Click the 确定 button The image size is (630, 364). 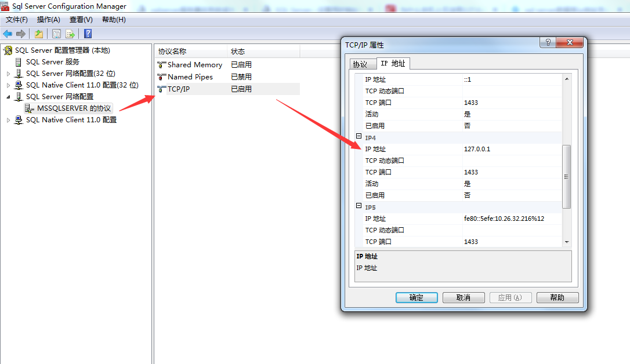click(417, 297)
